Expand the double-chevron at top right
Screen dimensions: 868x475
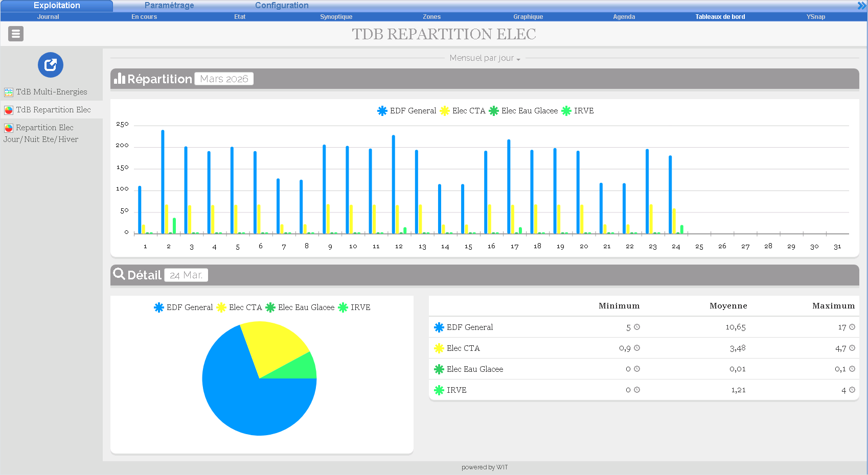(862, 6)
